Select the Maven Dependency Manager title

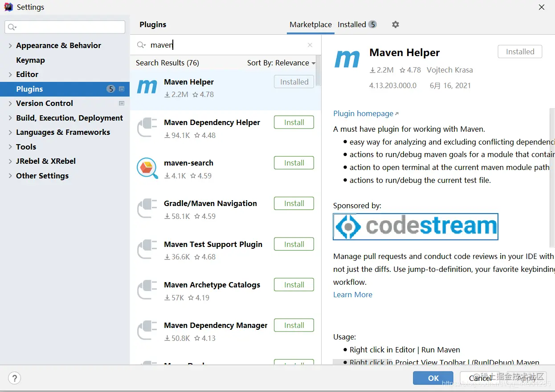coord(216,325)
